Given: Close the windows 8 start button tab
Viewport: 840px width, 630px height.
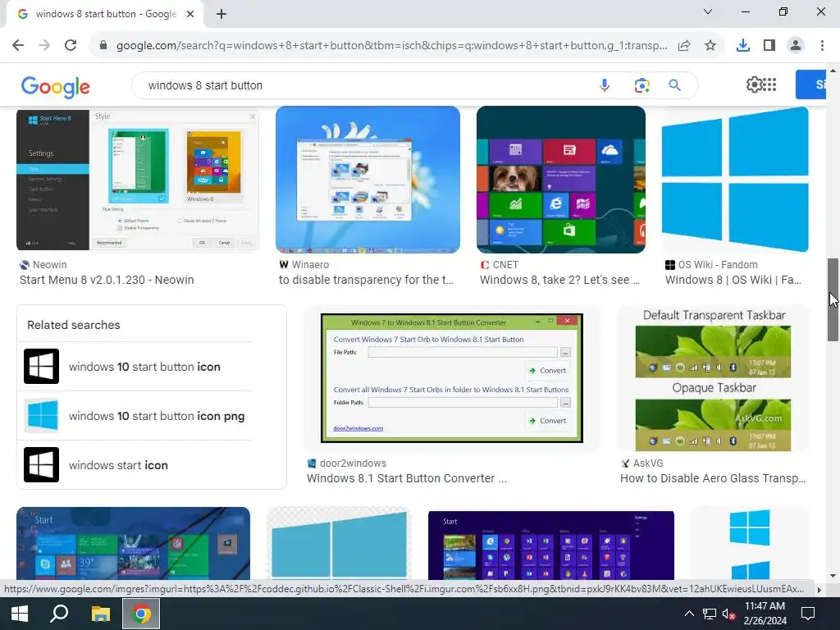Looking at the screenshot, I should (190, 14).
